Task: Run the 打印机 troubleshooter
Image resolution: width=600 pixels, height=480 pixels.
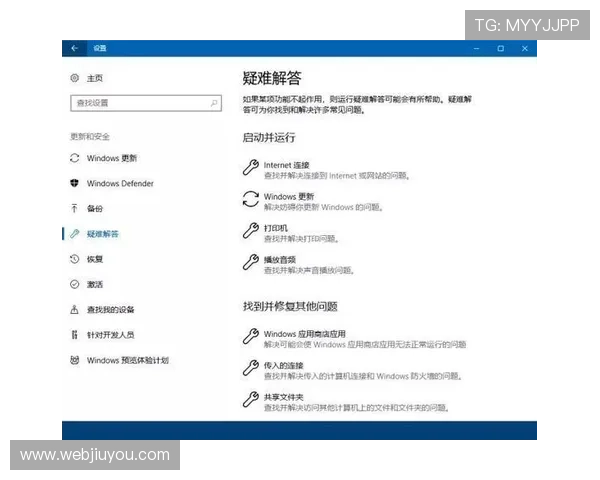Action: (276, 228)
